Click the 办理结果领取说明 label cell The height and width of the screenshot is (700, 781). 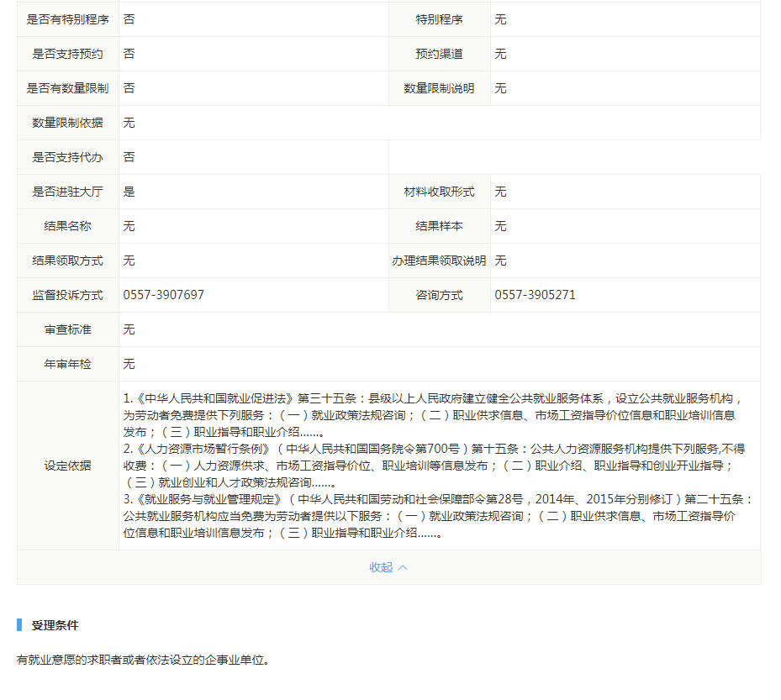[439, 261]
